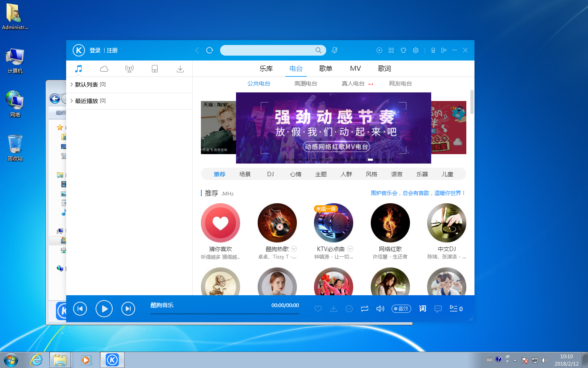Play 猜你喜欢 heart station
Image resolution: width=588 pixels, height=368 pixels.
(x=220, y=223)
